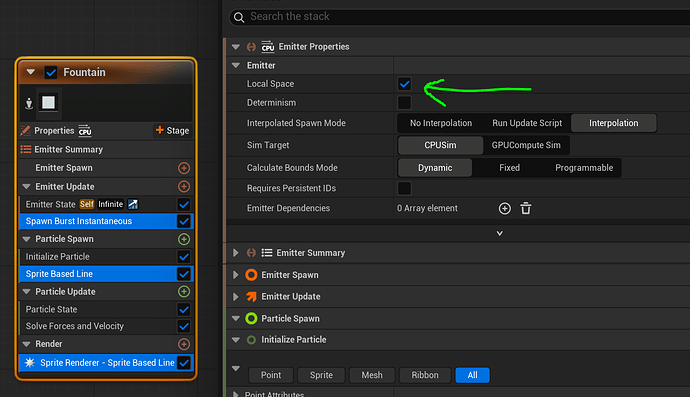690x397 pixels.
Task: Click the Emitter Summary list icon in stack
Action: tap(267, 253)
